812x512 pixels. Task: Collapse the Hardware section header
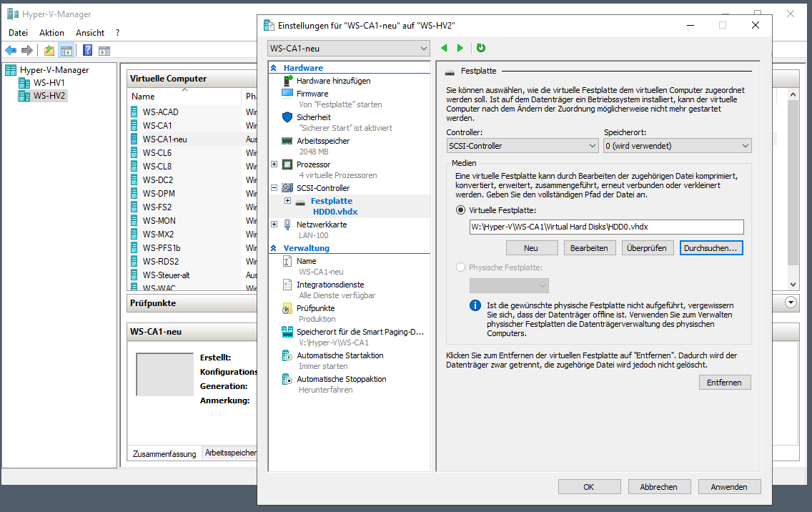click(x=274, y=68)
